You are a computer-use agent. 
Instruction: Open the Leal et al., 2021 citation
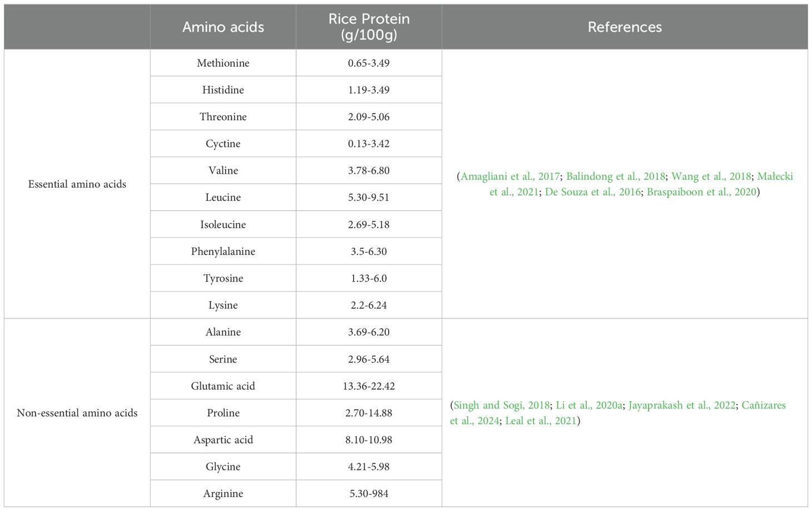[541, 421]
